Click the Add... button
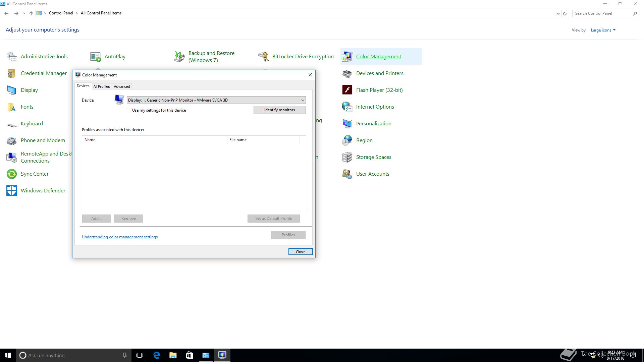644x362 pixels. click(x=96, y=219)
